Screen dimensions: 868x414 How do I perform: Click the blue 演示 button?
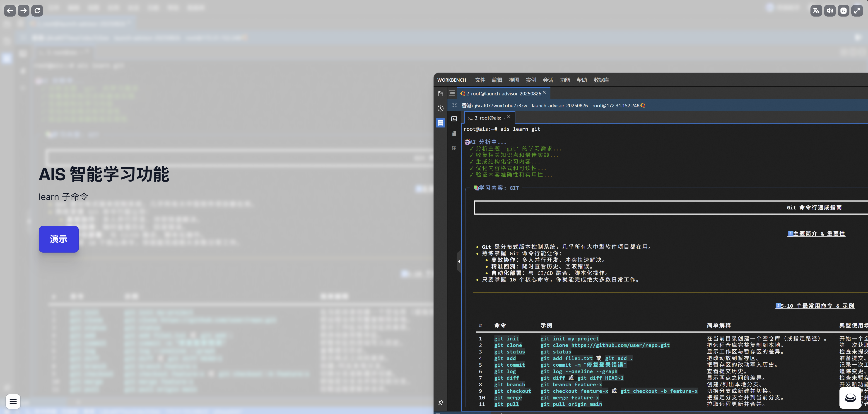coord(59,239)
